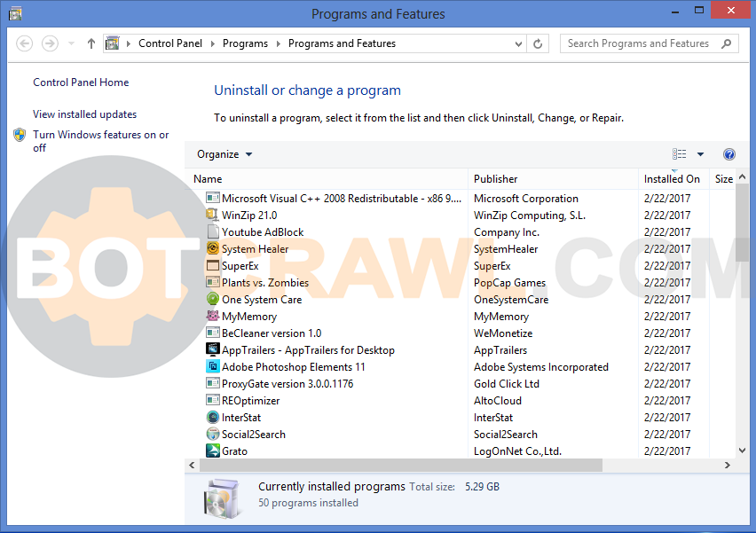Image resolution: width=756 pixels, height=533 pixels.
Task: Click the installed programs disc icon
Action: (x=222, y=498)
